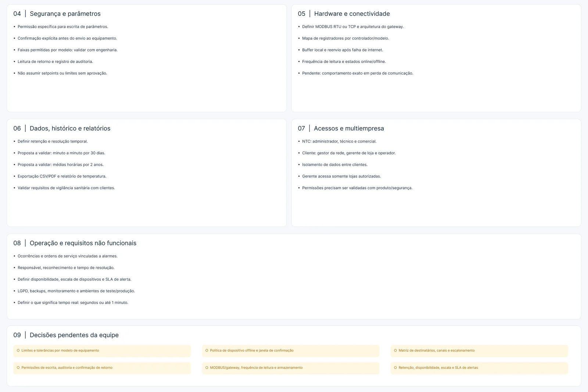Select 'Confirmação explícita antes do envio' line

click(x=67, y=38)
